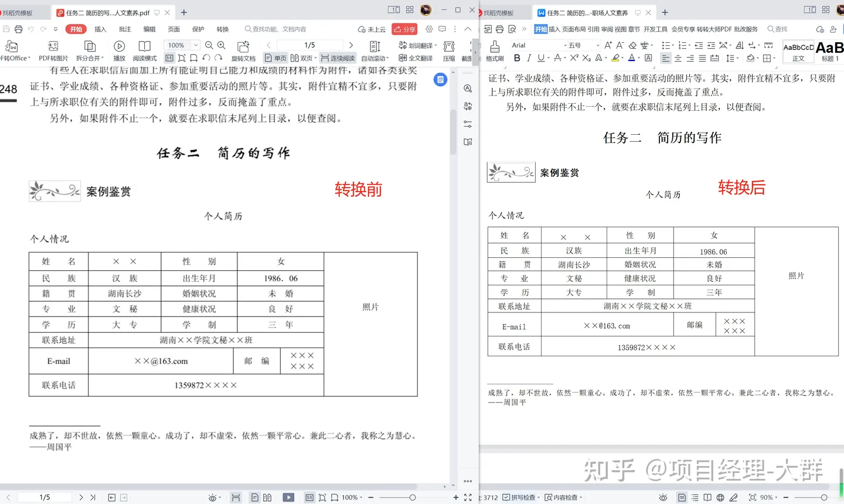Toggle eye-protection mode in Writer status bar

[x=663, y=497]
